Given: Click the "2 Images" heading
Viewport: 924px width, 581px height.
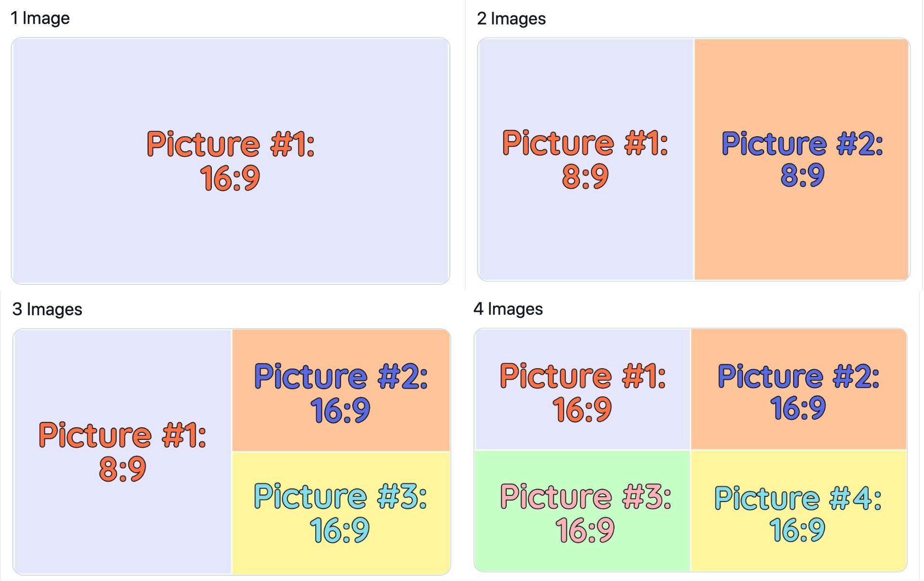Looking at the screenshot, I should click(x=511, y=19).
